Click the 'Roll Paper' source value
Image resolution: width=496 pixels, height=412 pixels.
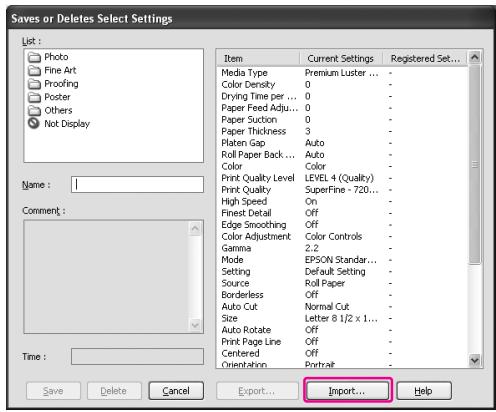(x=325, y=283)
